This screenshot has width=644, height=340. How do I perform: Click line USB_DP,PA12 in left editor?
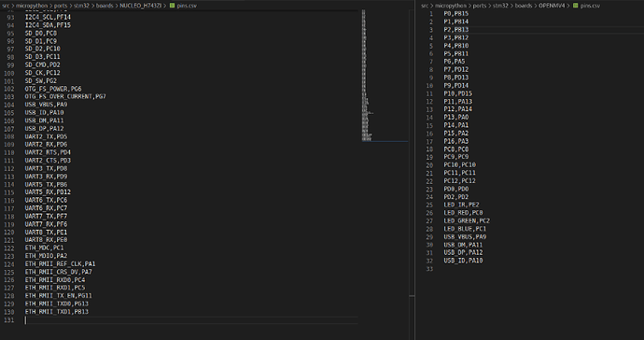pyautogui.click(x=44, y=129)
